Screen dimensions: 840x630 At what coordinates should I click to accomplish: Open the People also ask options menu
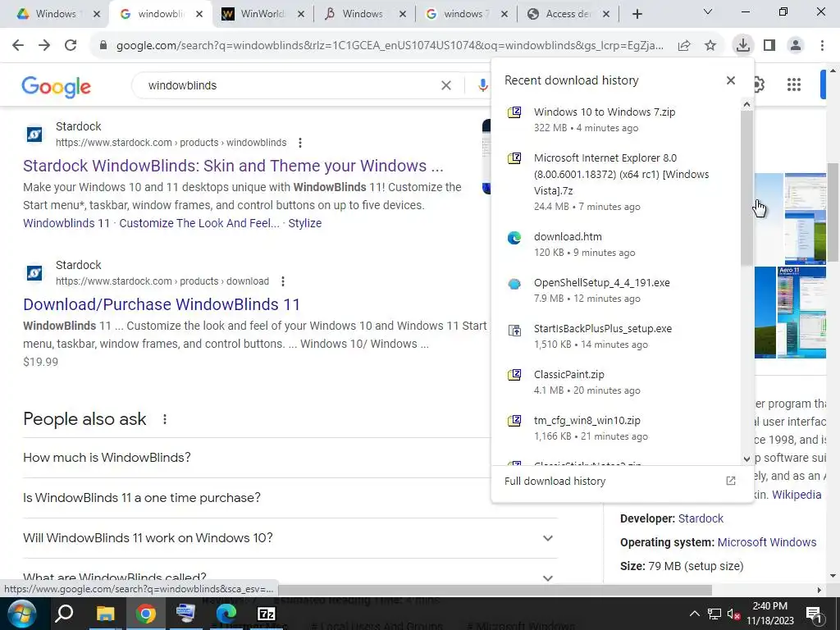point(164,419)
